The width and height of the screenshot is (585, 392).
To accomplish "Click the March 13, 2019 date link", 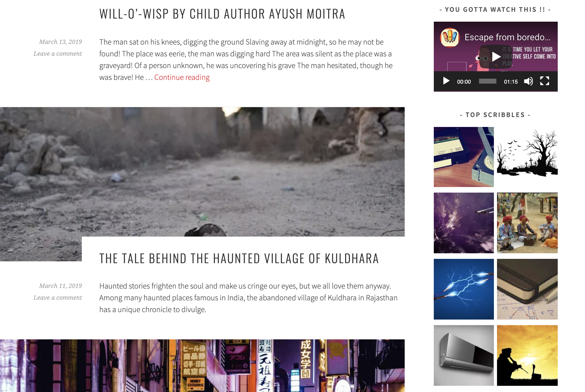I will coord(60,42).
